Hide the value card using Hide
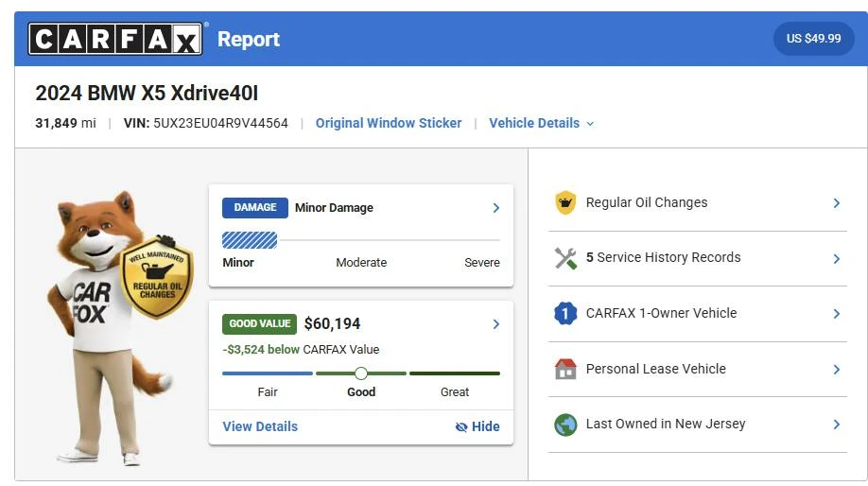The width and height of the screenshot is (868, 486). coord(477,426)
